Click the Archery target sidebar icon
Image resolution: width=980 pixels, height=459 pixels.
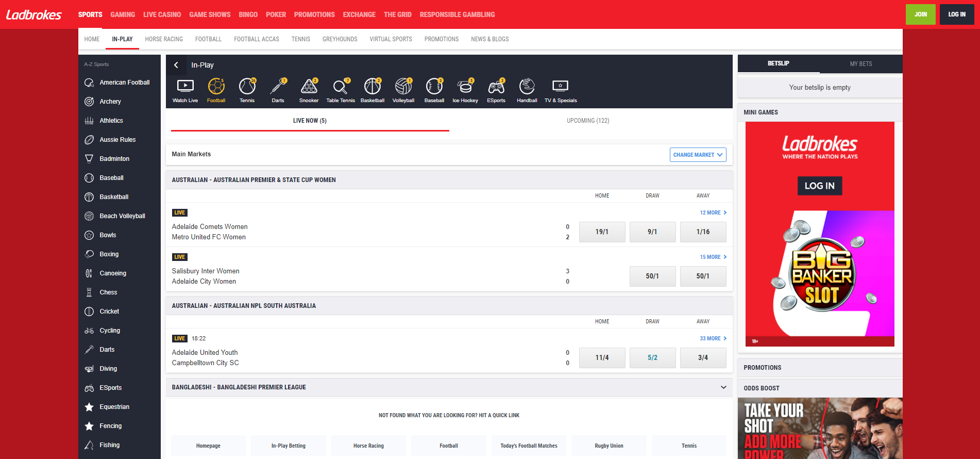click(89, 102)
